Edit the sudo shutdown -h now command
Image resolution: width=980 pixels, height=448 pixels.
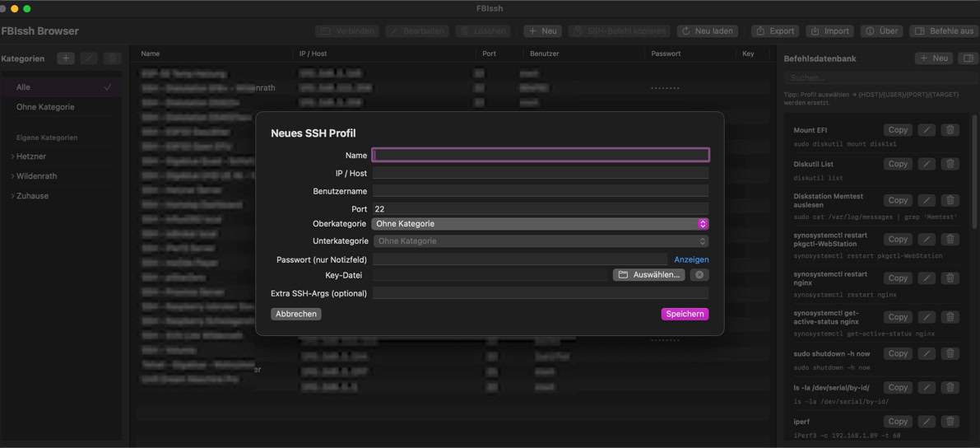pyautogui.click(x=927, y=353)
